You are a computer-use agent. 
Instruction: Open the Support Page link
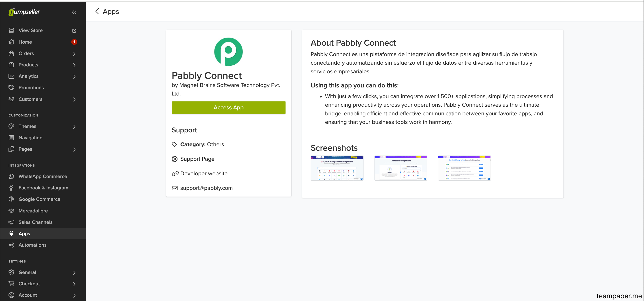coord(197,159)
